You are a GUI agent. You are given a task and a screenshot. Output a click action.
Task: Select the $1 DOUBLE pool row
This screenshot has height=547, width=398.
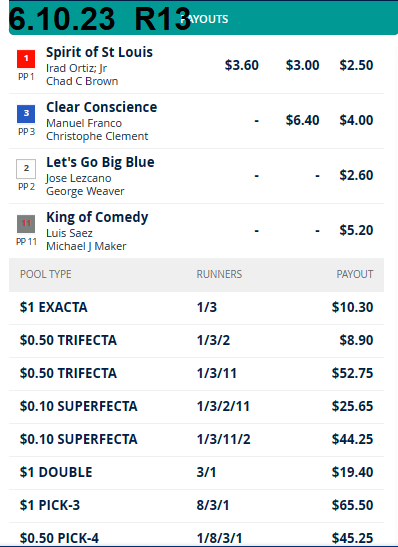point(196,472)
